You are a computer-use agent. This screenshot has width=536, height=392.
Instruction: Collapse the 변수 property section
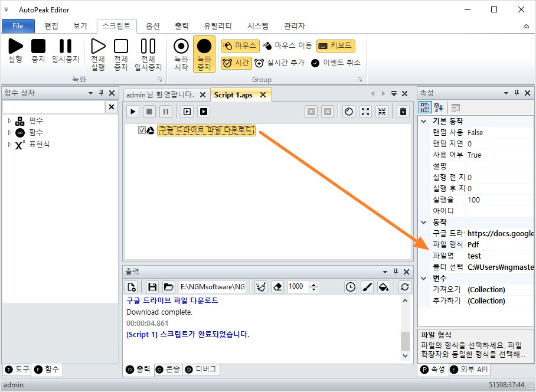pos(423,278)
